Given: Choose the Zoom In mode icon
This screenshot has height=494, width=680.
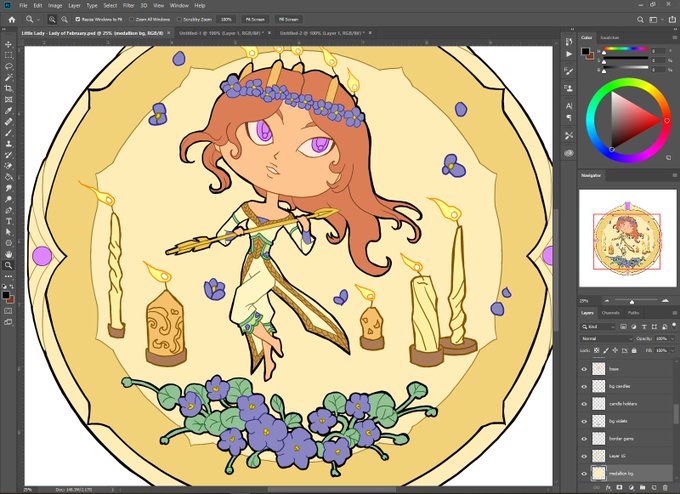Looking at the screenshot, I should (52, 20).
